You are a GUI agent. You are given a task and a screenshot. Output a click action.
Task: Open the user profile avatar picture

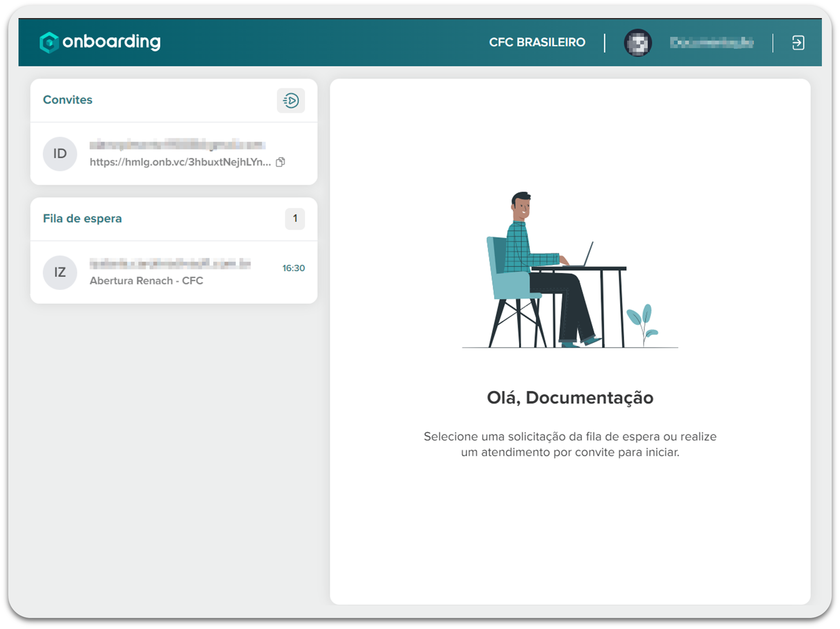(x=638, y=43)
